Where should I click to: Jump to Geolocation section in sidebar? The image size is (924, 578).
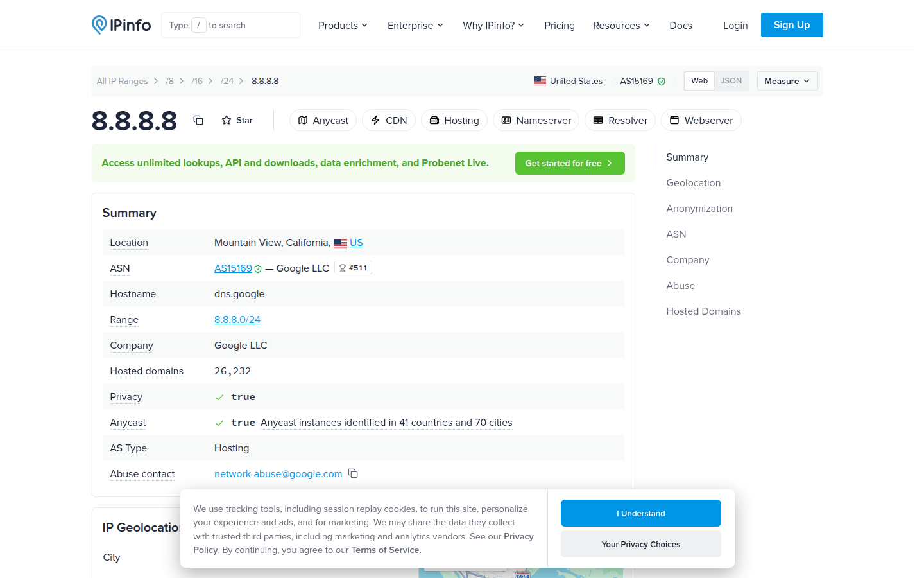694,183
